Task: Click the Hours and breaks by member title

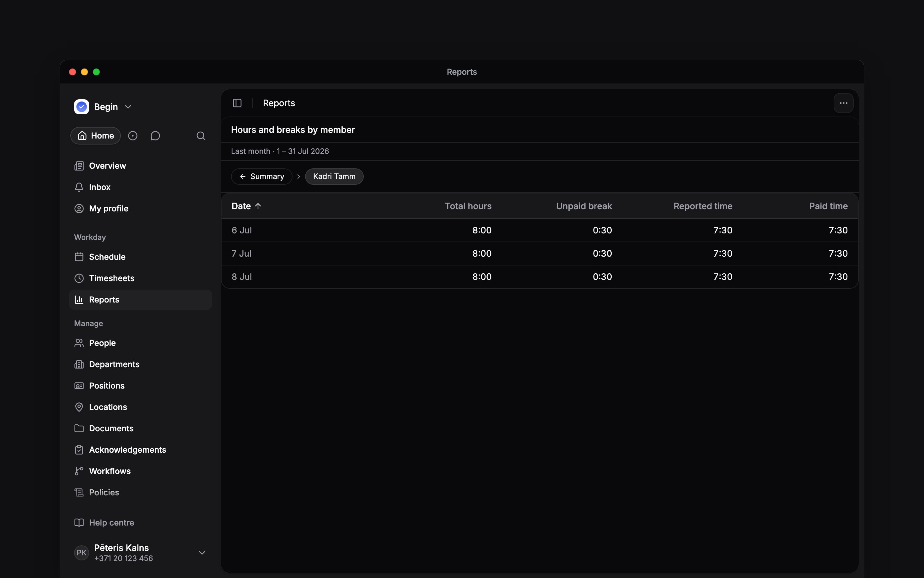Action: (x=293, y=130)
